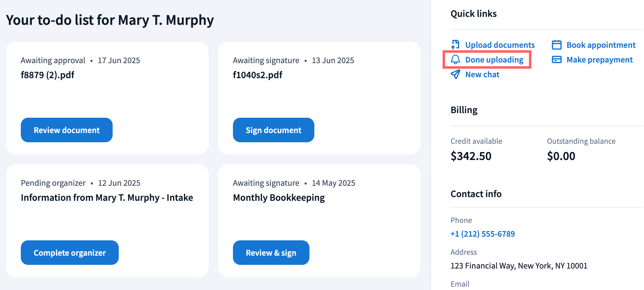Click the Make prepayment card icon
644x290 pixels.
click(x=556, y=59)
